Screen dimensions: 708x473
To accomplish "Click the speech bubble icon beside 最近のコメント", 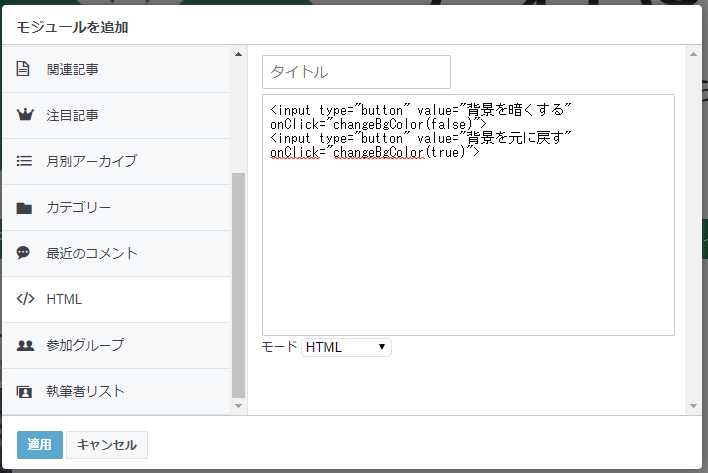I will pyautogui.click(x=23, y=253).
